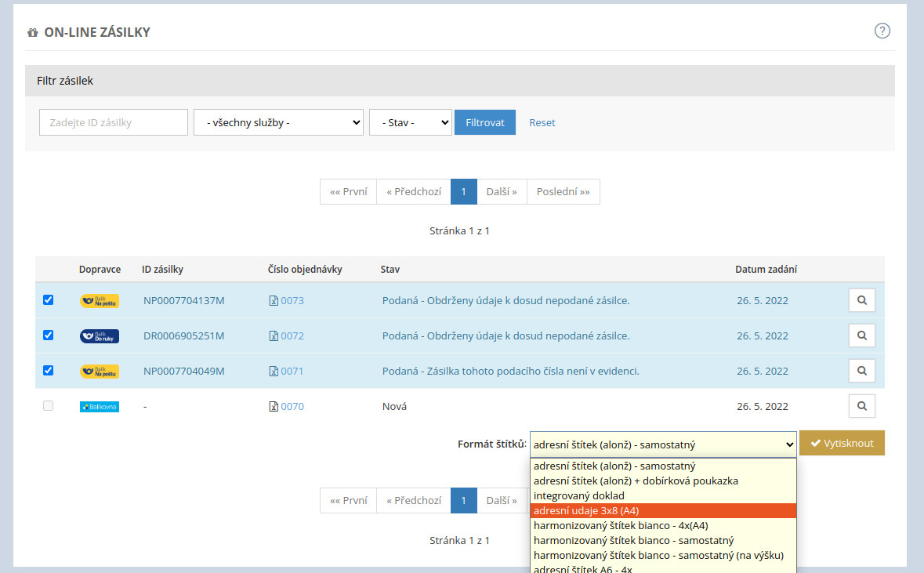The image size is (924, 573).
Task: Toggle the checkbox for order 0071
Action: [48, 371]
